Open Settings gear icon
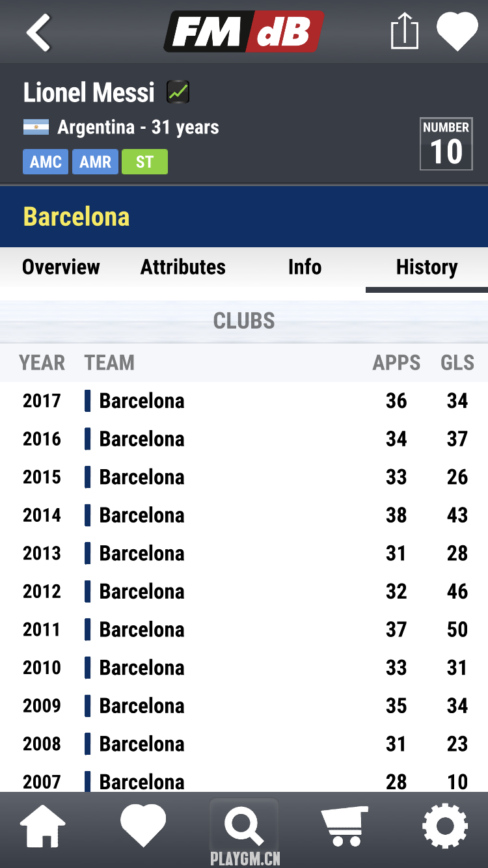Viewport: 488px width, 868px height. tap(445, 826)
